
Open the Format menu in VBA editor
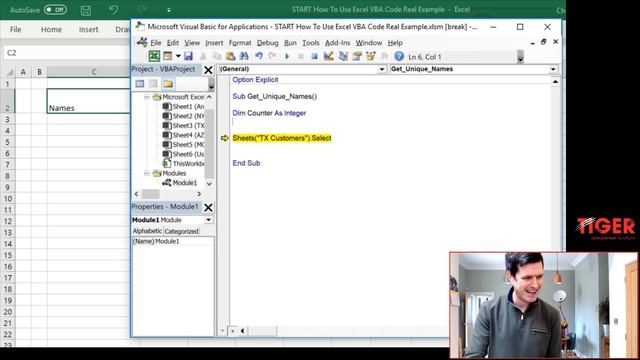(x=240, y=43)
